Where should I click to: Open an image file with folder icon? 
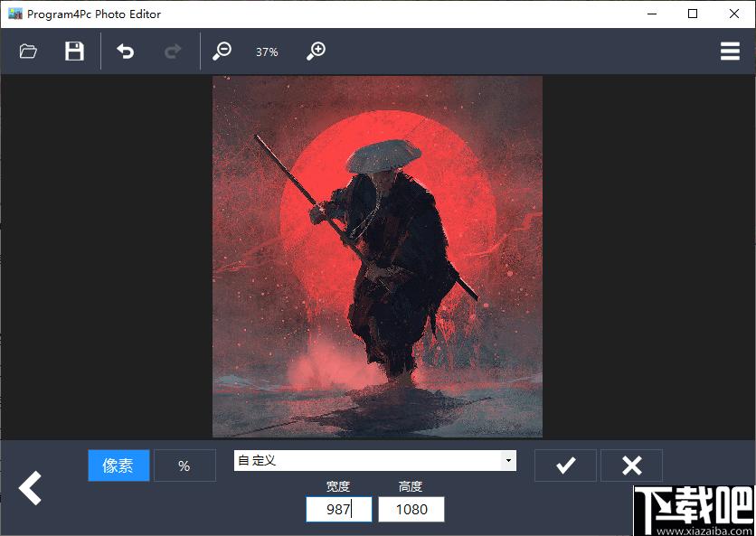point(28,52)
